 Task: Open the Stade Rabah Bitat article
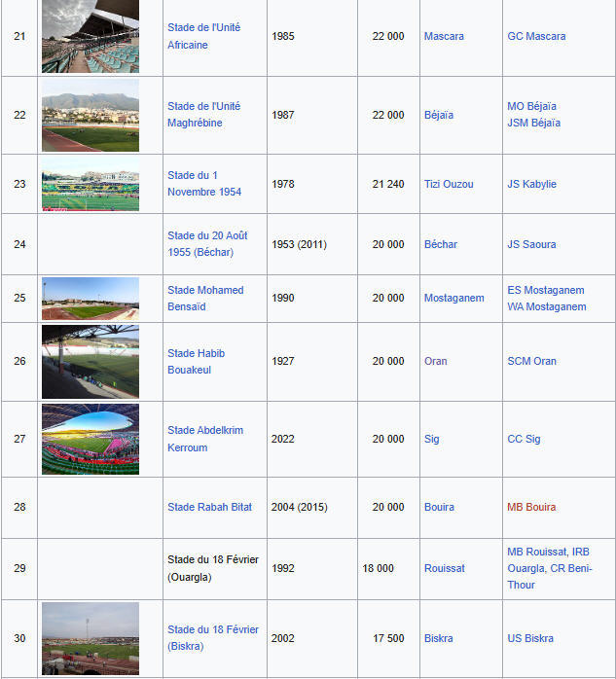click(x=209, y=507)
